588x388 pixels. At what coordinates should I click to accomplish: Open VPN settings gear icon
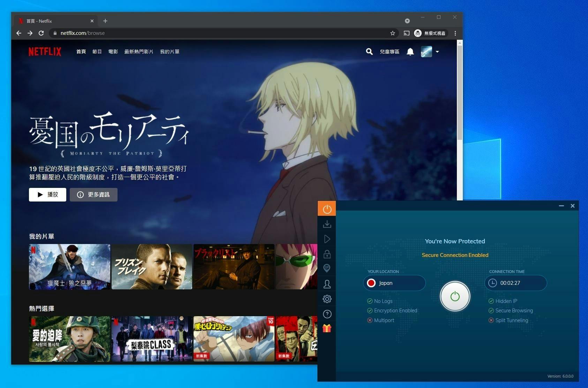point(327,299)
